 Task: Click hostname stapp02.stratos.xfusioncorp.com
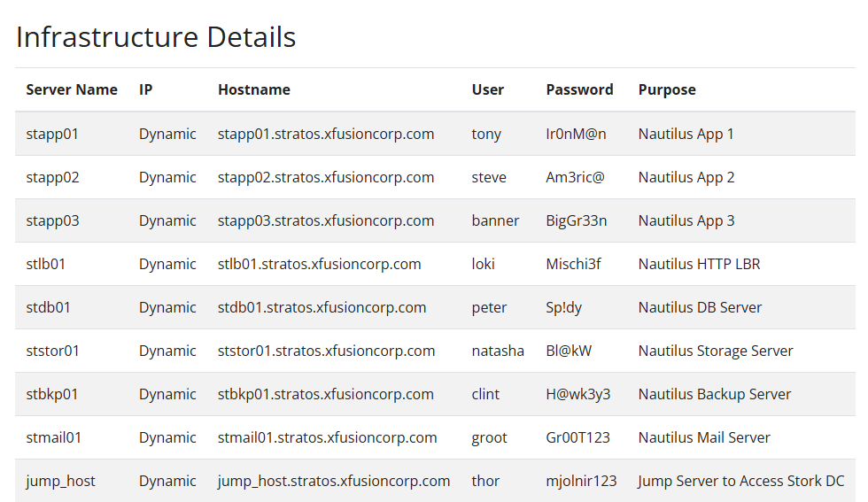tap(326, 177)
